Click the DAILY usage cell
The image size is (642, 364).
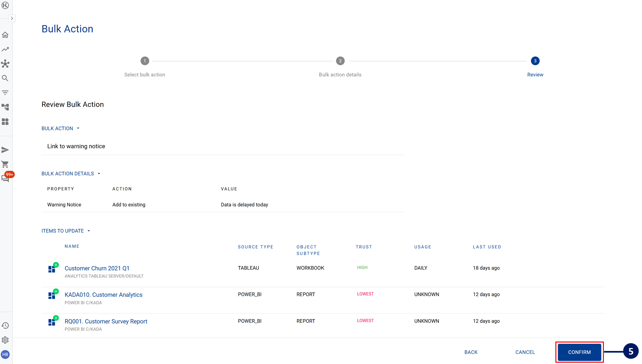421,268
